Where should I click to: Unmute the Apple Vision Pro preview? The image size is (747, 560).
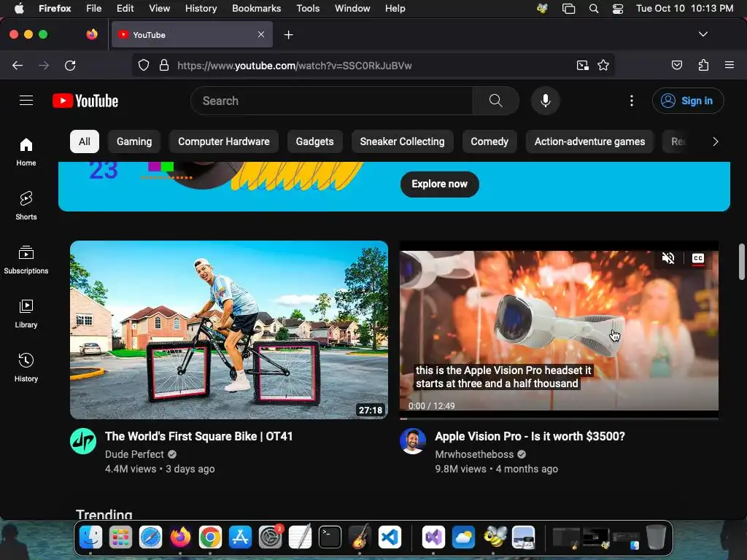point(668,258)
